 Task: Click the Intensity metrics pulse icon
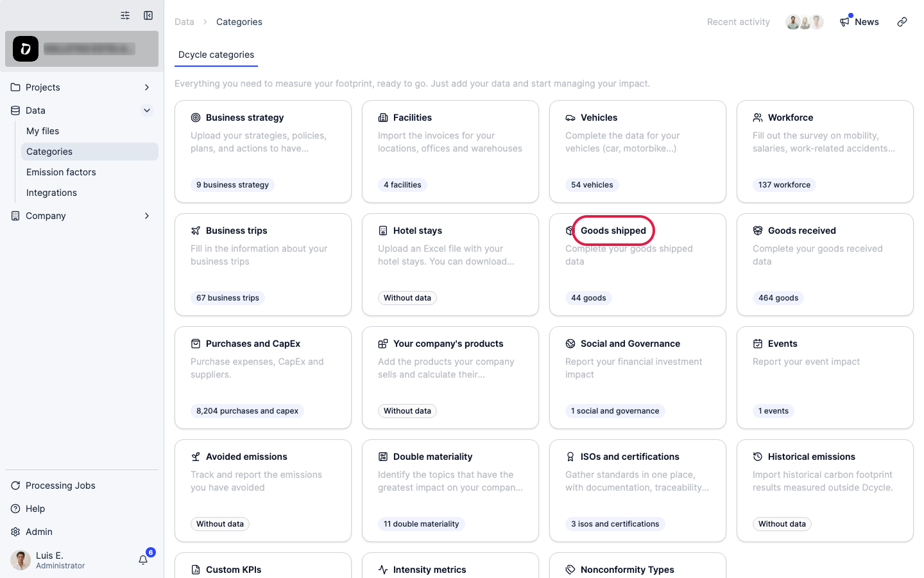383,570
